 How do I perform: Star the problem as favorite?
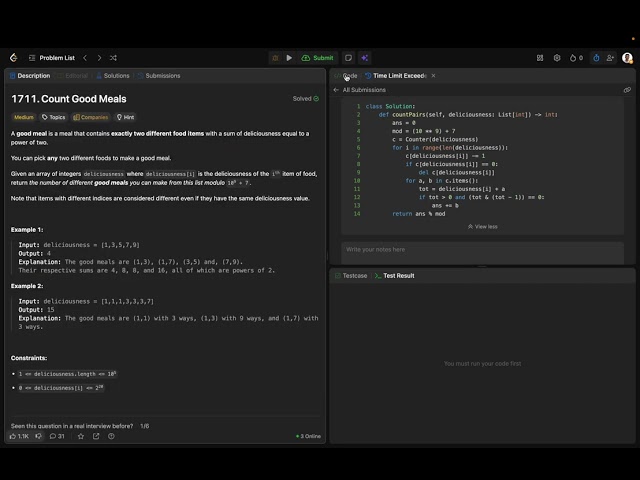81,436
